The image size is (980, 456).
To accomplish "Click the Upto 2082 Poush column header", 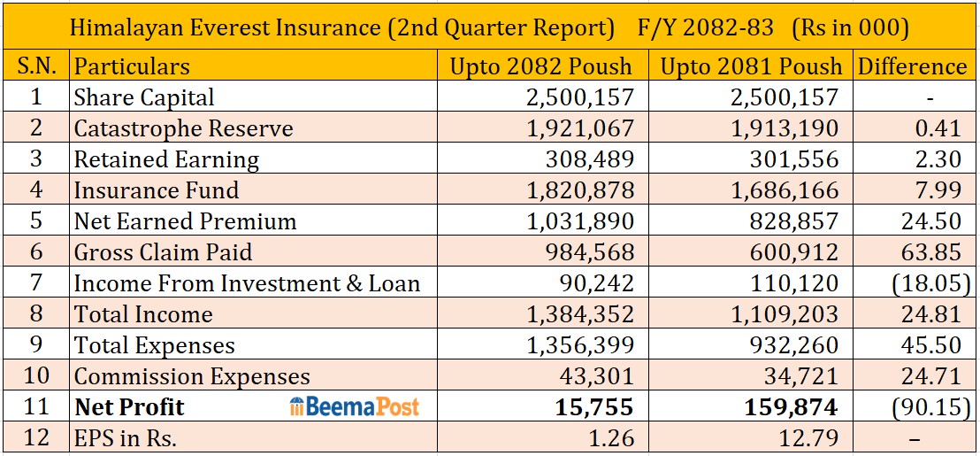I will (x=541, y=66).
